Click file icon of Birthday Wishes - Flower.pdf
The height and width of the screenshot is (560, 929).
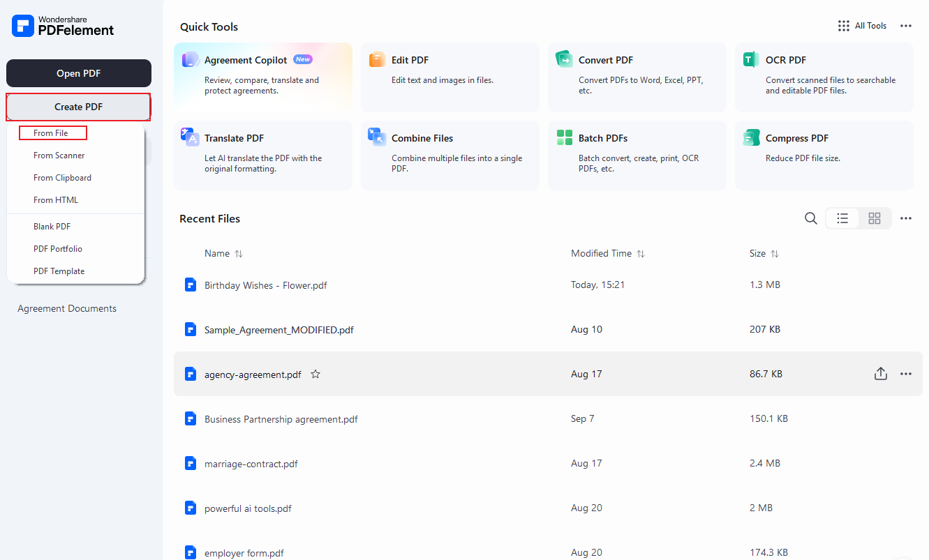(x=191, y=285)
